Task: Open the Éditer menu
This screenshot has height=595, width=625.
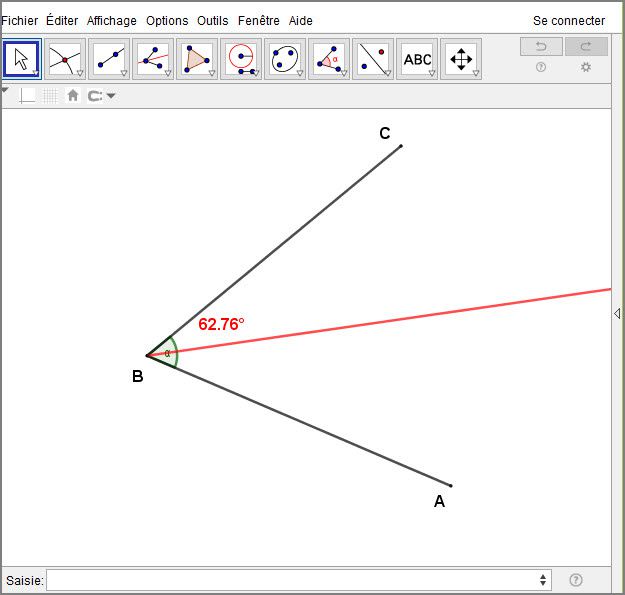Action: pos(62,20)
